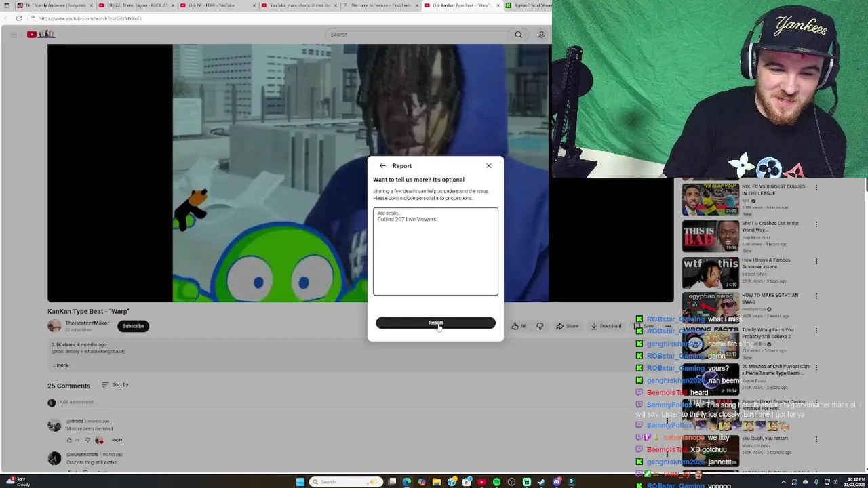Viewport: 868px width, 488px height.
Task: Close the Report dialog with the X icon
Action: (488, 165)
